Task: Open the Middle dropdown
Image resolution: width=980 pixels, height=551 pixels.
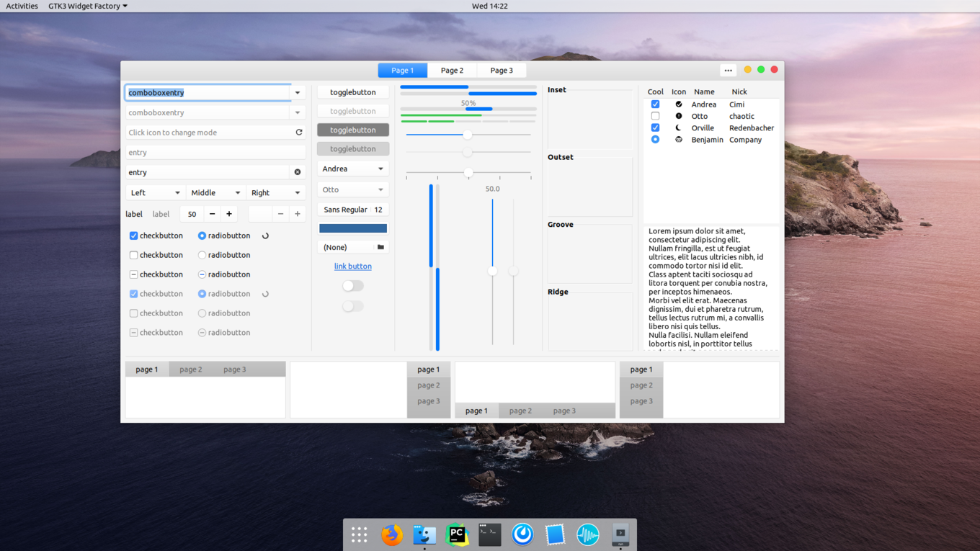Action: [x=215, y=193]
